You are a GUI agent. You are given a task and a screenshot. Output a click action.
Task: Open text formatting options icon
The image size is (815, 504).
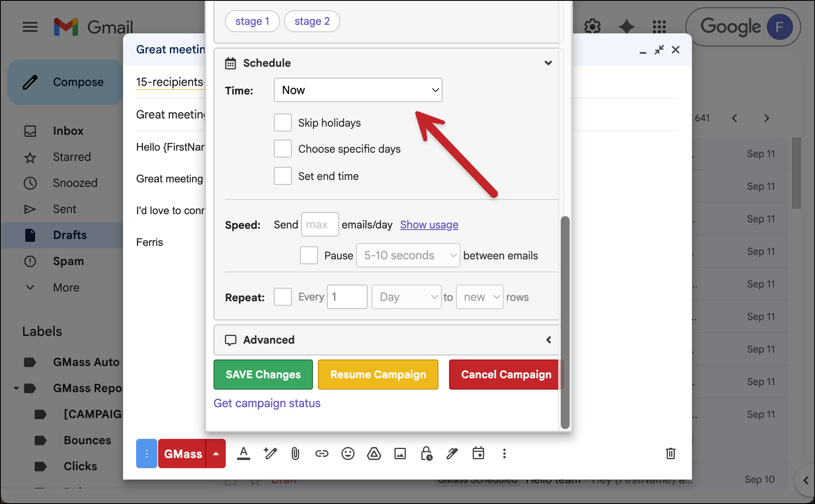244,454
